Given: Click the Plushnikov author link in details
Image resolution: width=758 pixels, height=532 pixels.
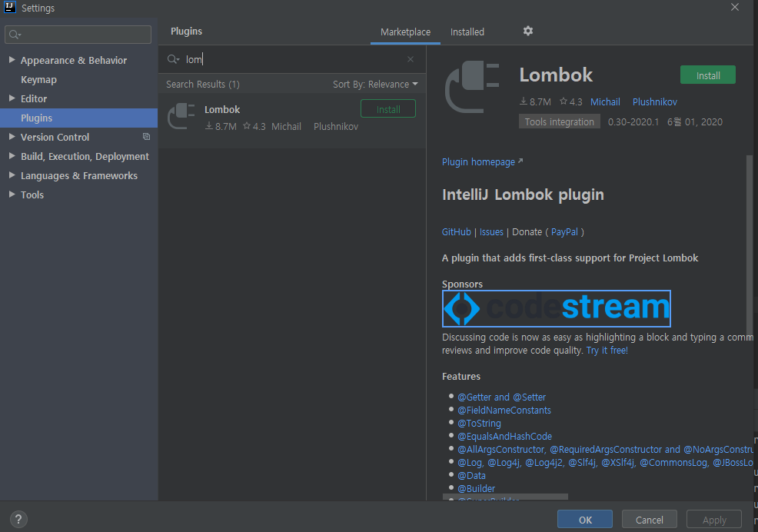Looking at the screenshot, I should pyautogui.click(x=654, y=102).
